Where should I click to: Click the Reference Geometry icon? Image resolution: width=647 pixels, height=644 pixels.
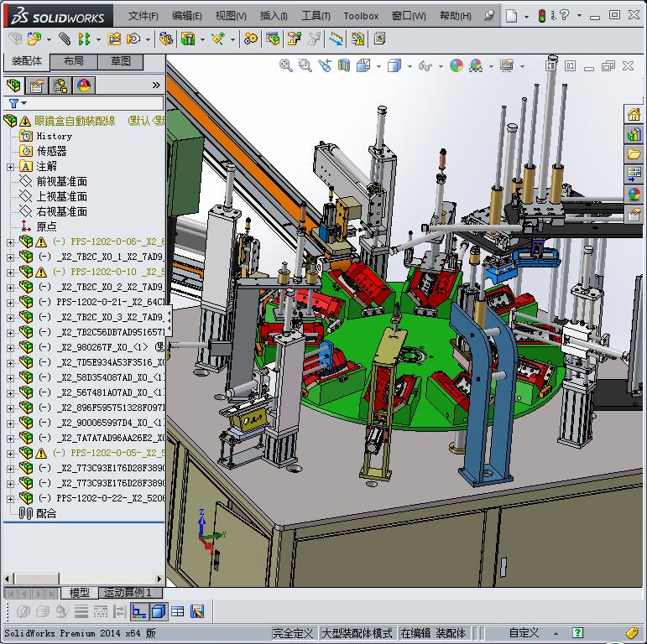218,39
